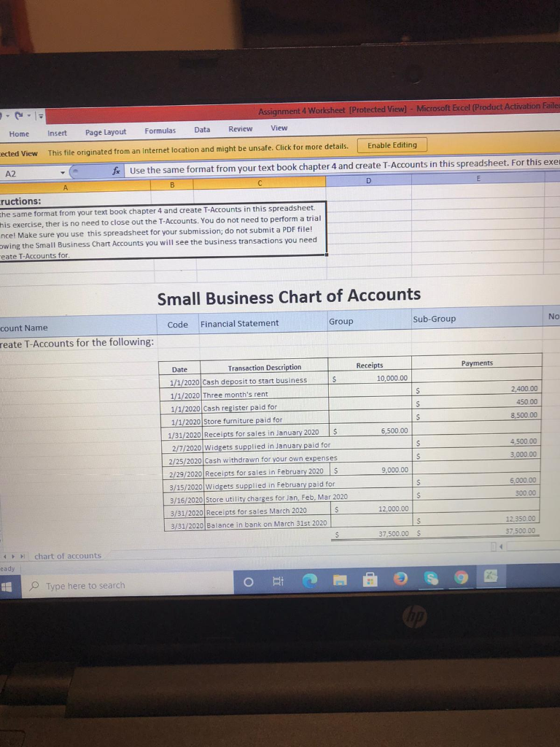The height and width of the screenshot is (747, 560).
Task: Open Google Chrome from the taskbar
Action: (461, 578)
